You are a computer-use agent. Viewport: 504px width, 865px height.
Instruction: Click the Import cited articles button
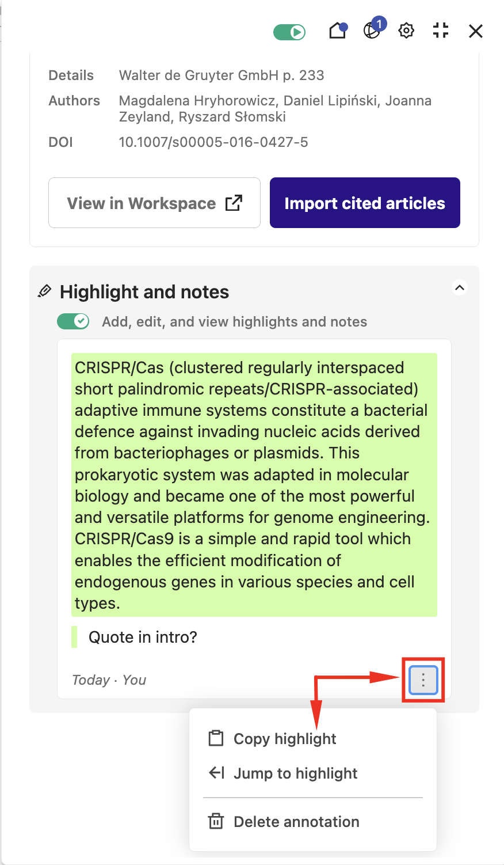tap(365, 203)
